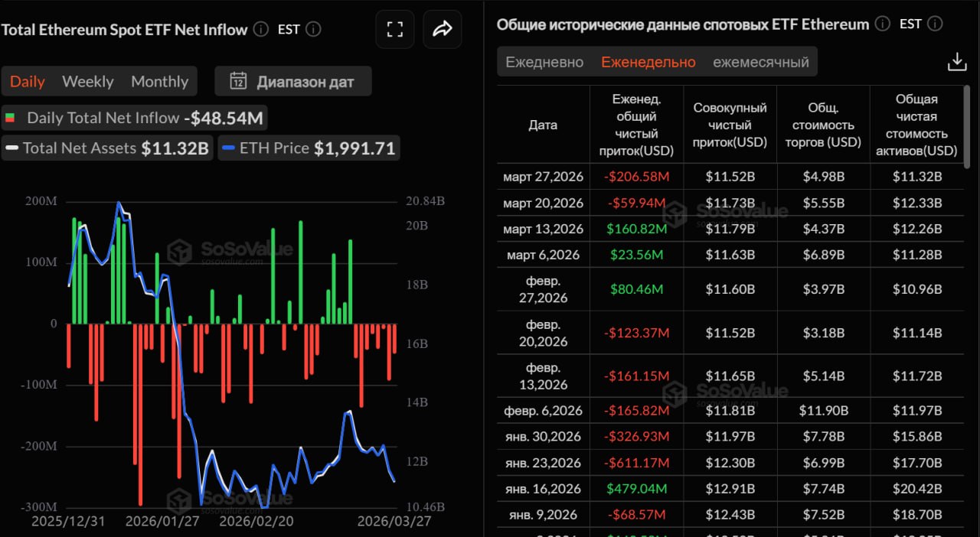The height and width of the screenshot is (537, 980).
Task: Switch table to Ежедневно view
Action: click(544, 62)
